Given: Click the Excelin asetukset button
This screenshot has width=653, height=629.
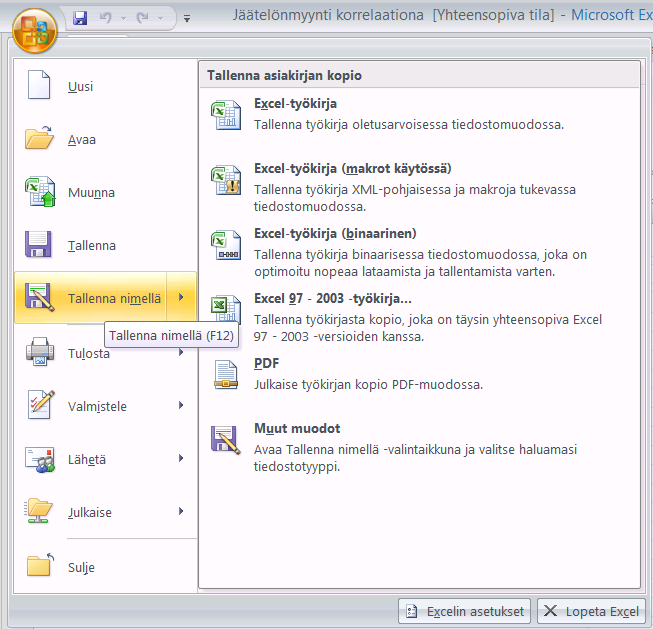Looking at the screenshot, I should coord(464,611).
